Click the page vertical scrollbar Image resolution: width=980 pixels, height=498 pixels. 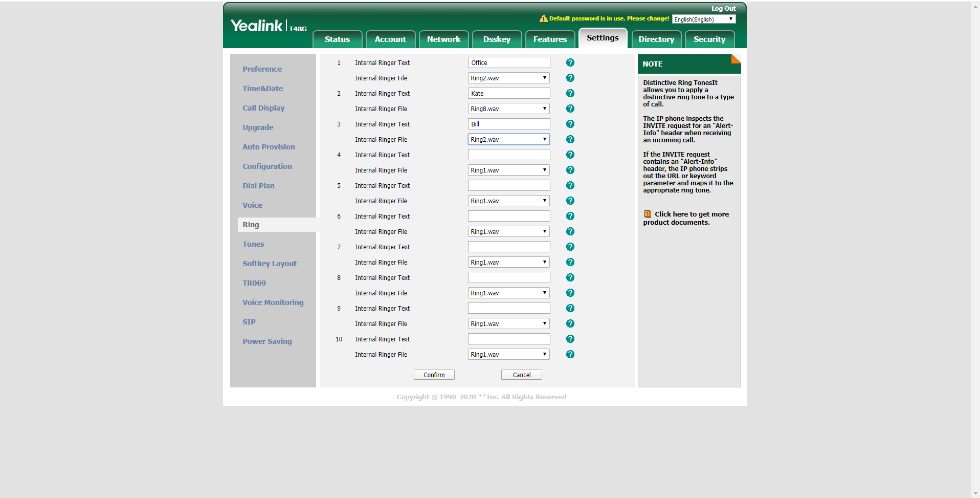(975, 249)
